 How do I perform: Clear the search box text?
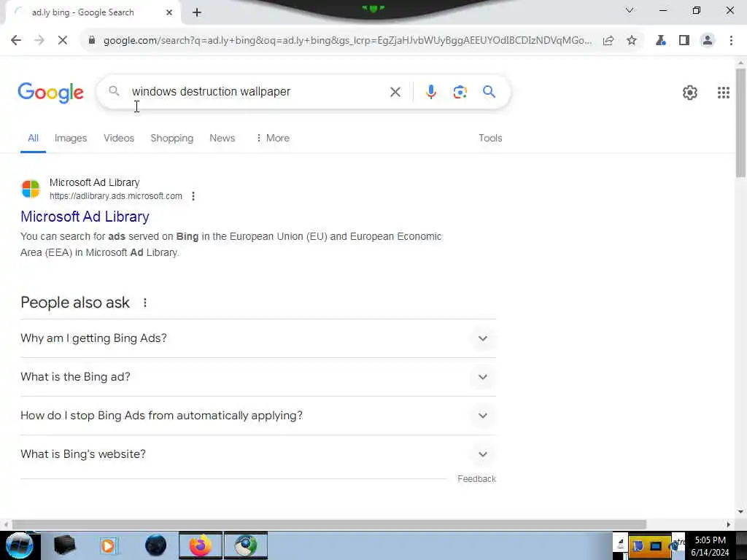coord(395,91)
